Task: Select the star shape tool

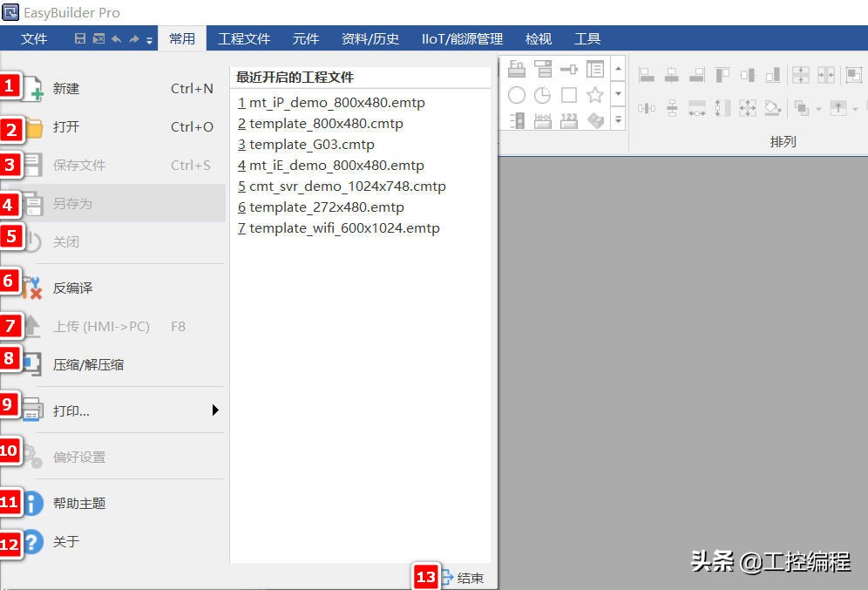Action: [595, 95]
